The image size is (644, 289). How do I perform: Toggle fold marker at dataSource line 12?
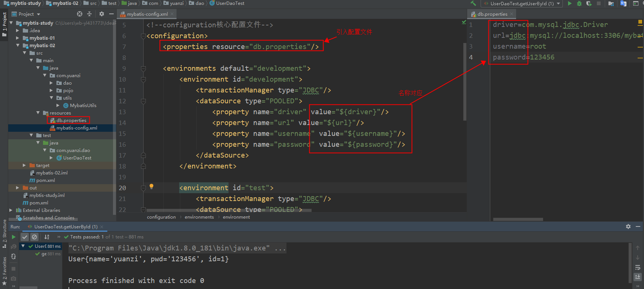tap(143, 101)
